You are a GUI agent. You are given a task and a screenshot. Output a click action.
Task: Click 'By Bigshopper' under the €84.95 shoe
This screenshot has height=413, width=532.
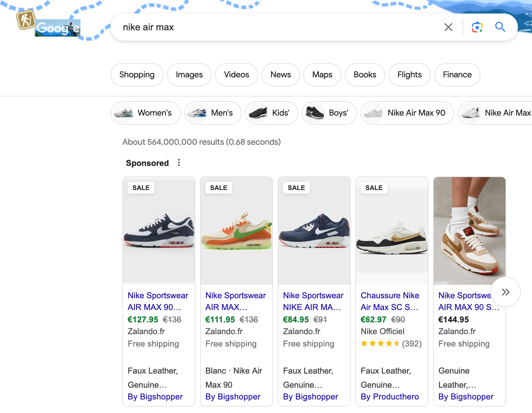click(310, 397)
